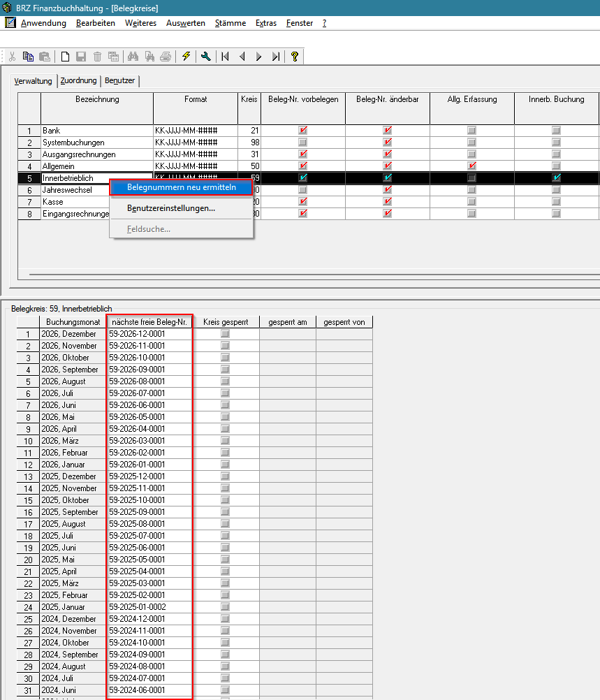Click the gesperrt am column header
Image resolution: width=600 pixels, height=700 pixels.
point(288,322)
